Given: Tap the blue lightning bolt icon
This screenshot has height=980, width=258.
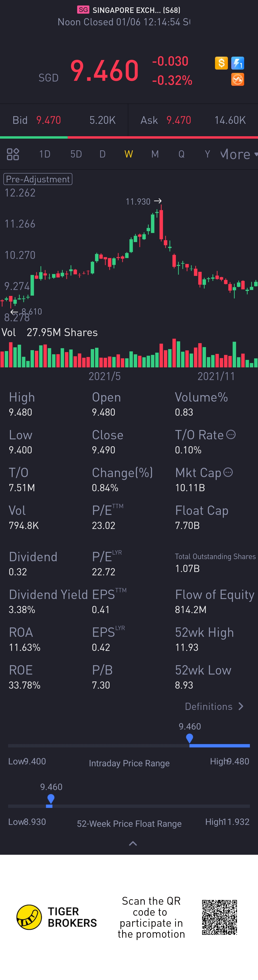Looking at the screenshot, I should pyautogui.click(x=237, y=63).
